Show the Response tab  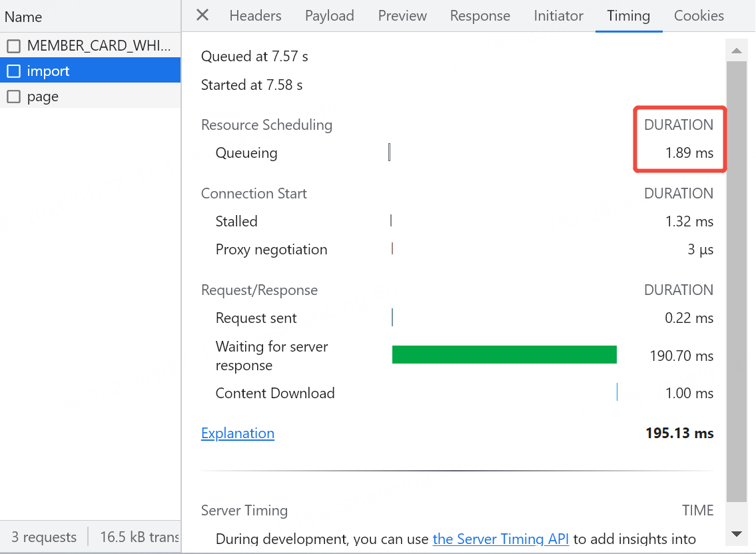tap(480, 16)
